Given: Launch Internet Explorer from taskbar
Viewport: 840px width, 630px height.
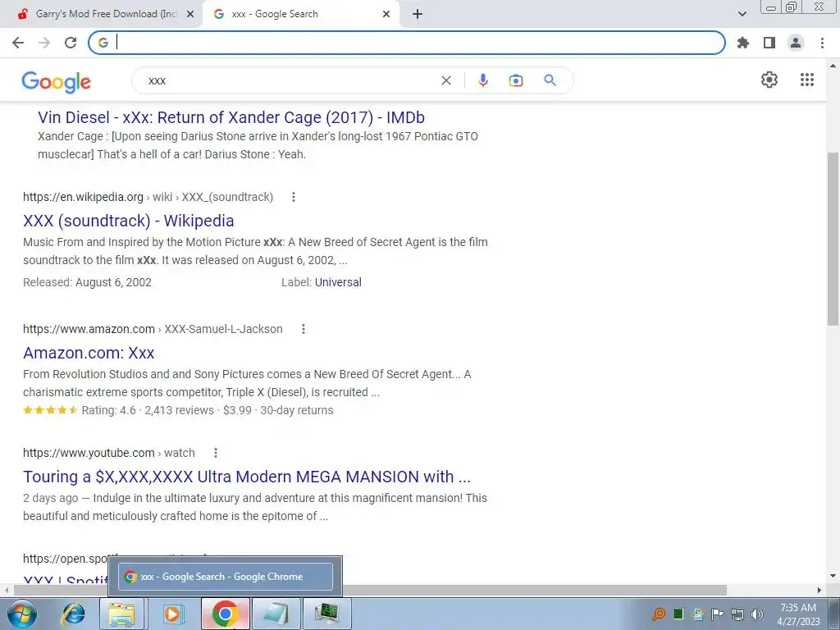Looking at the screenshot, I should (73, 614).
